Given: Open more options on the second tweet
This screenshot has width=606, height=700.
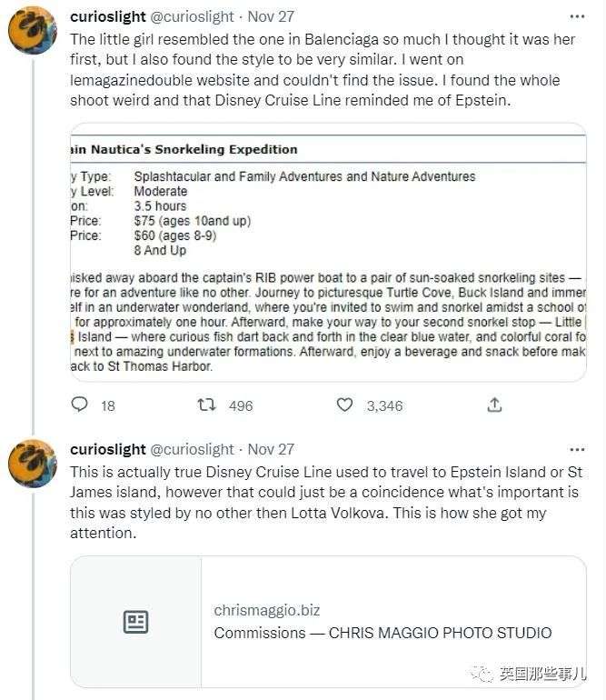Looking at the screenshot, I should point(577,448).
